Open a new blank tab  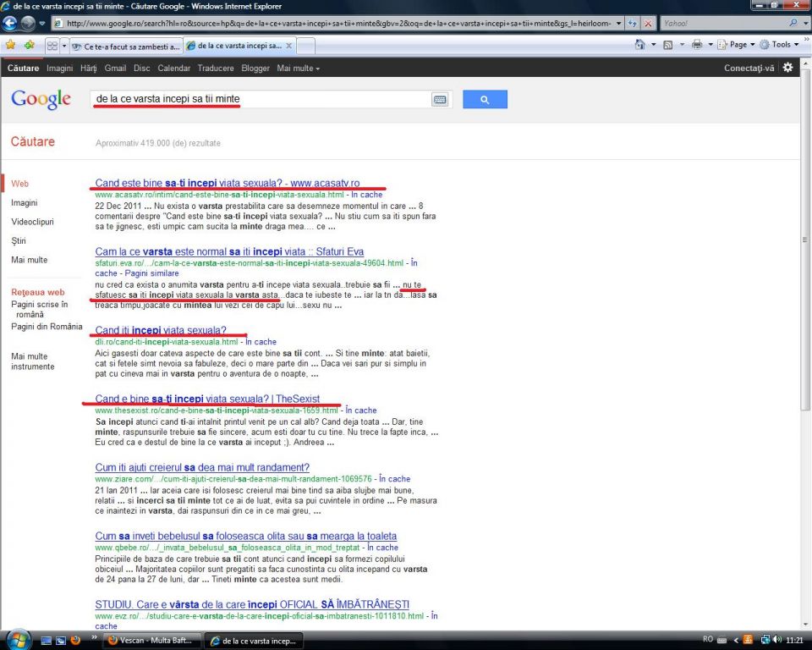[305, 47]
